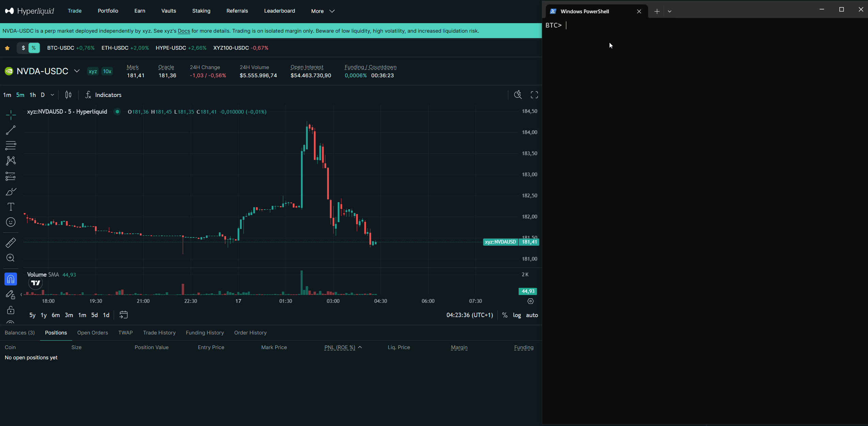The width and height of the screenshot is (868, 426).
Task: Toggle the magnet mode icon
Action: point(11,279)
